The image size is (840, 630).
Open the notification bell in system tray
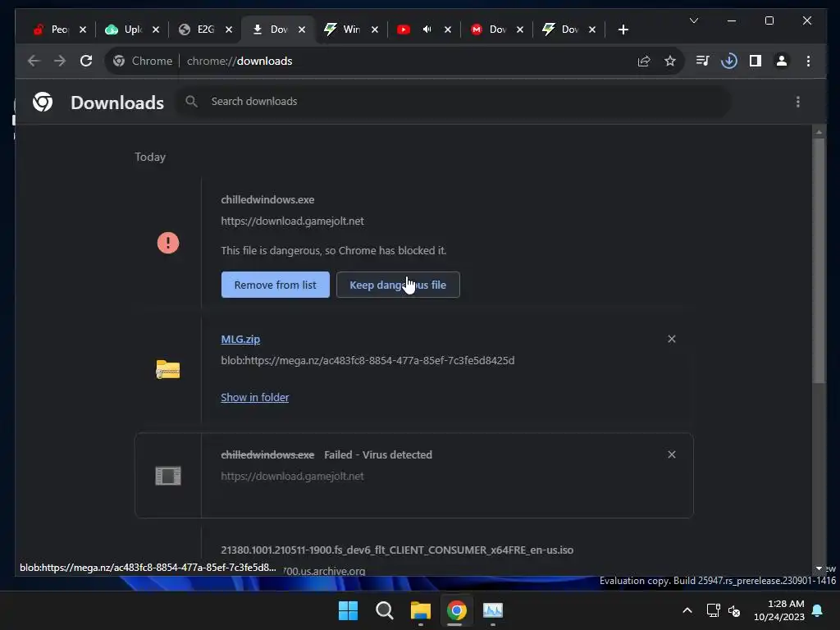[x=818, y=610]
